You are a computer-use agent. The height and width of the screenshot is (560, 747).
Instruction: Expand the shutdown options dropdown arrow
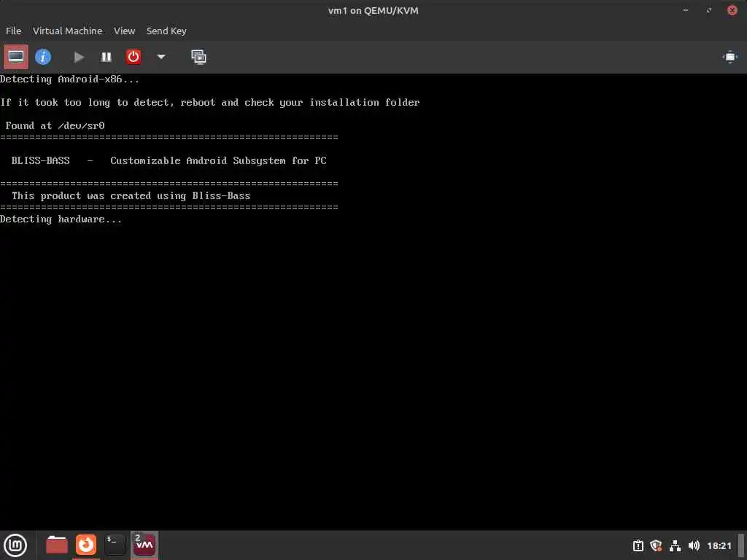pyautogui.click(x=161, y=57)
